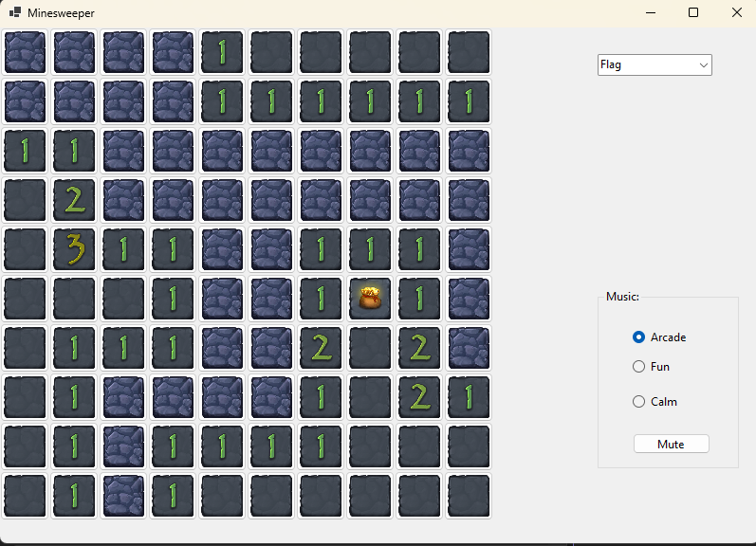Uncover the stone tile right of the 2 above the 3
The image size is (756, 546).
coord(123,200)
